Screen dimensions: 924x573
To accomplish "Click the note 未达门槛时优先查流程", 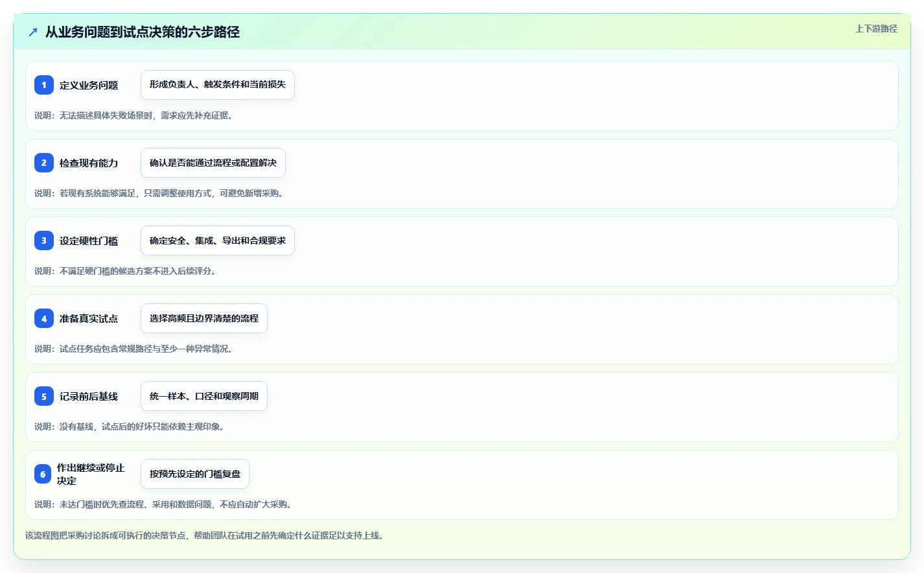I will click(x=164, y=504).
